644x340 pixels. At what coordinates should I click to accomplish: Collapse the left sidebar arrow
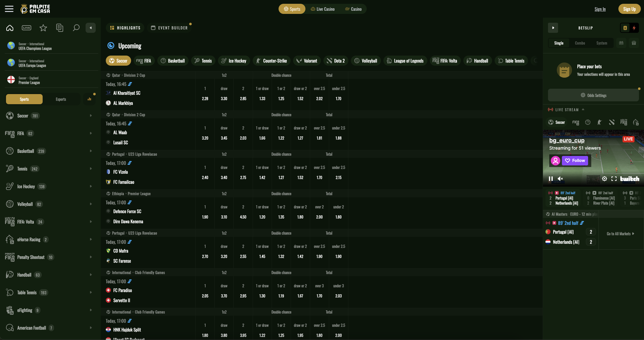click(x=91, y=28)
